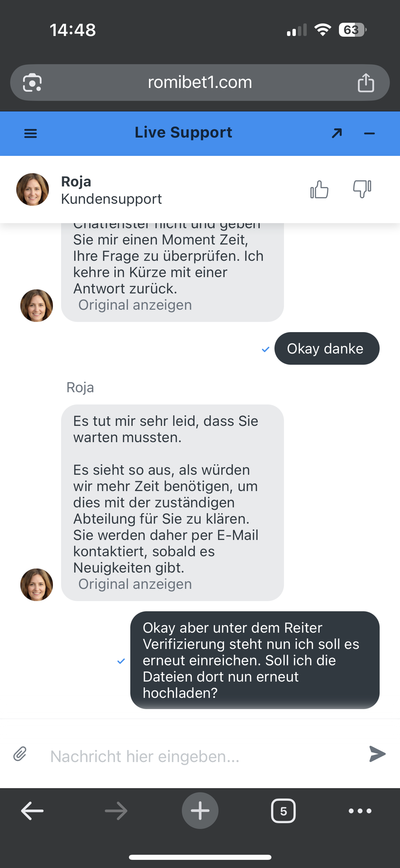Rate Roja with thumbs up
Screen dimensions: 400x868
(319, 189)
